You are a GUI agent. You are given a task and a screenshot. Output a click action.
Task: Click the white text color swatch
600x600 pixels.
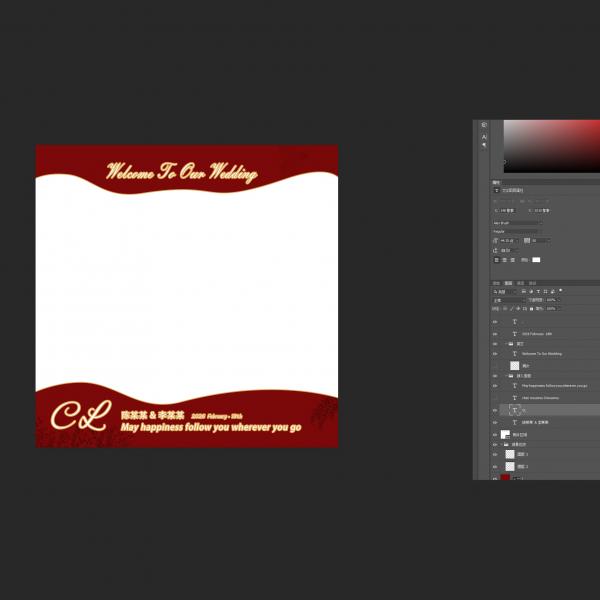click(536, 260)
